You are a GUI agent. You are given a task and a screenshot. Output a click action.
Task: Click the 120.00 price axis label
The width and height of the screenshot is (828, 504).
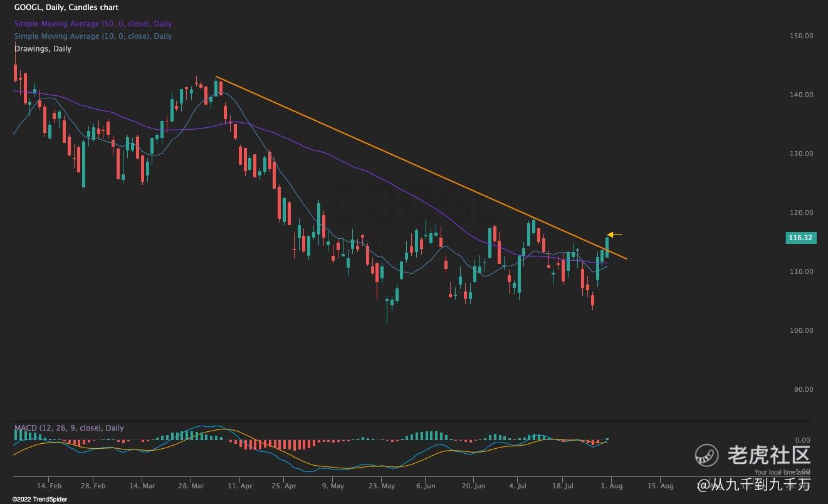pyautogui.click(x=802, y=213)
